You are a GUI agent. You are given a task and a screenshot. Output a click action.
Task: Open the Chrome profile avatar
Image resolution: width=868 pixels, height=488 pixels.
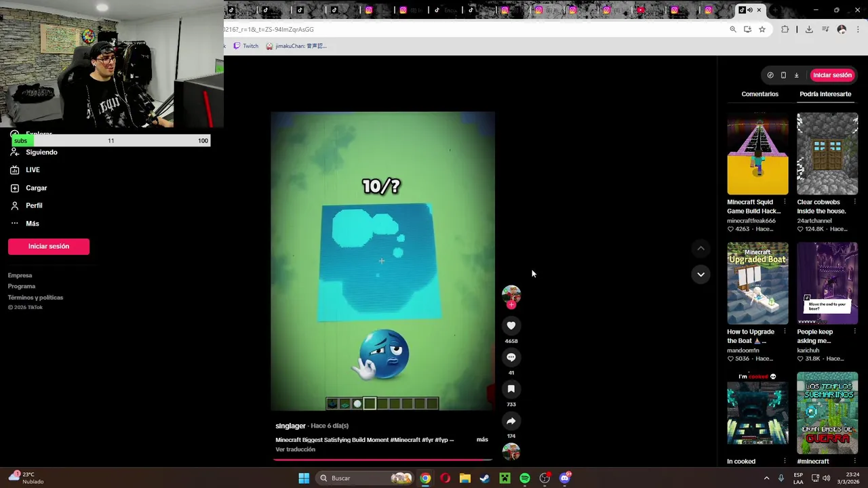842,30
